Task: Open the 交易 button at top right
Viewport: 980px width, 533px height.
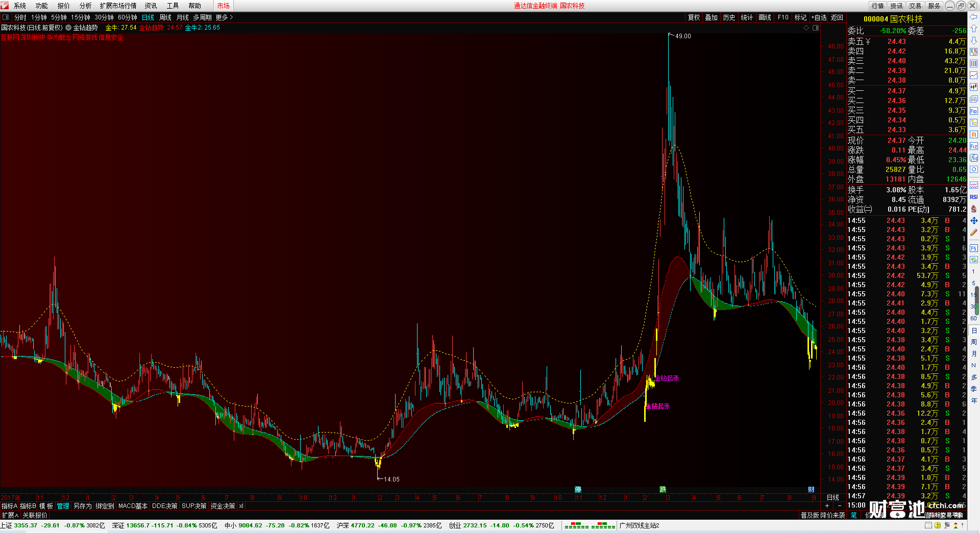Action: tap(915, 6)
